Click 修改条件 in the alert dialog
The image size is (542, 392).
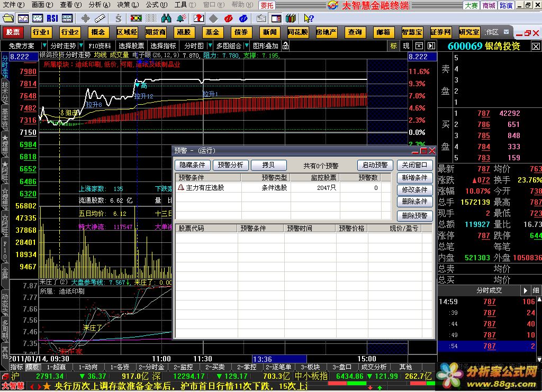[x=414, y=189]
